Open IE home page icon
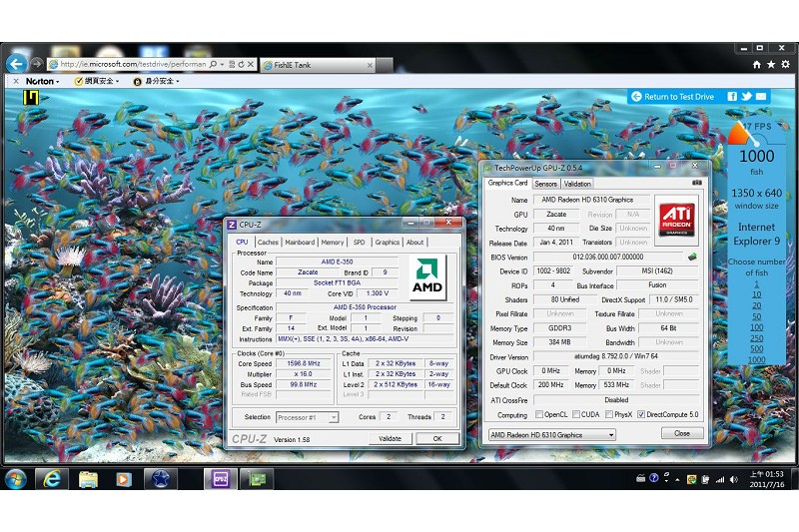The height and width of the screenshot is (532, 799). 757,64
